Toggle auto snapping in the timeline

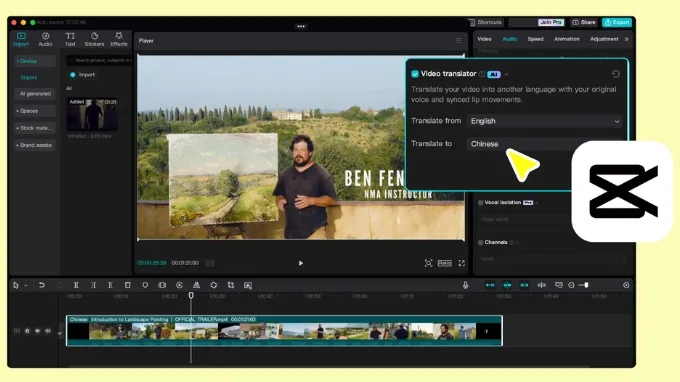click(507, 285)
